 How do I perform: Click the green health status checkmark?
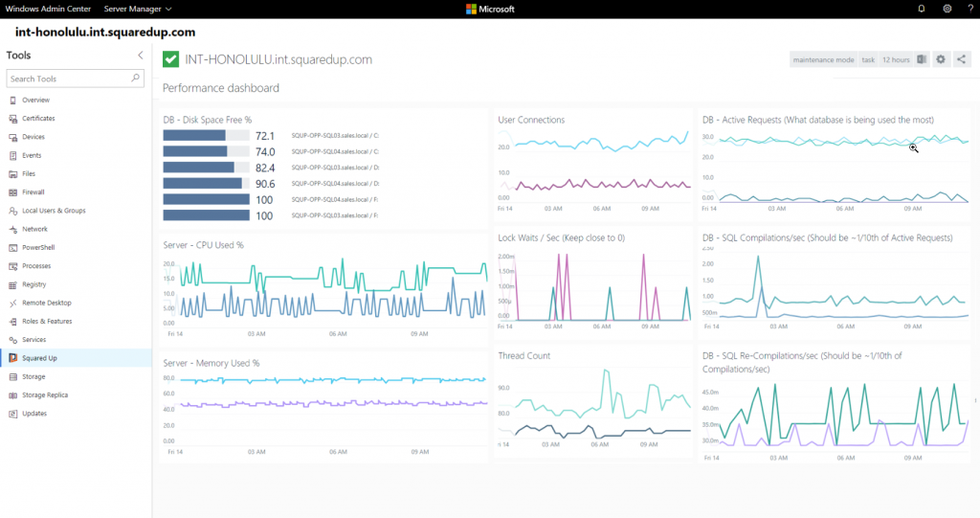pyautogui.click(x=170, y=59)
